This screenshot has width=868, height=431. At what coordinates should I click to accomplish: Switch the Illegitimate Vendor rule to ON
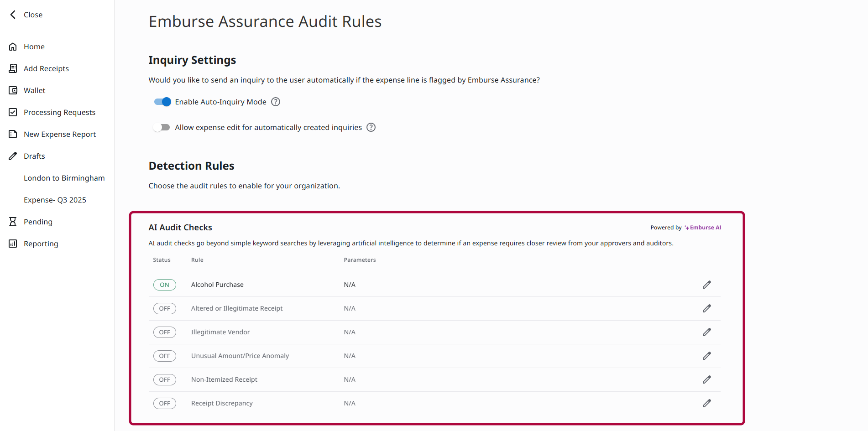click(164, 332)
